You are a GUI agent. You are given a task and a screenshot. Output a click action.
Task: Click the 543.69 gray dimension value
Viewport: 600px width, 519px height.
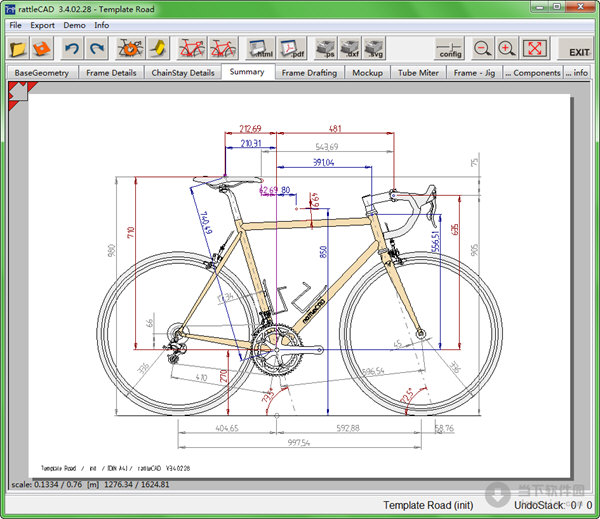(327, 147)
